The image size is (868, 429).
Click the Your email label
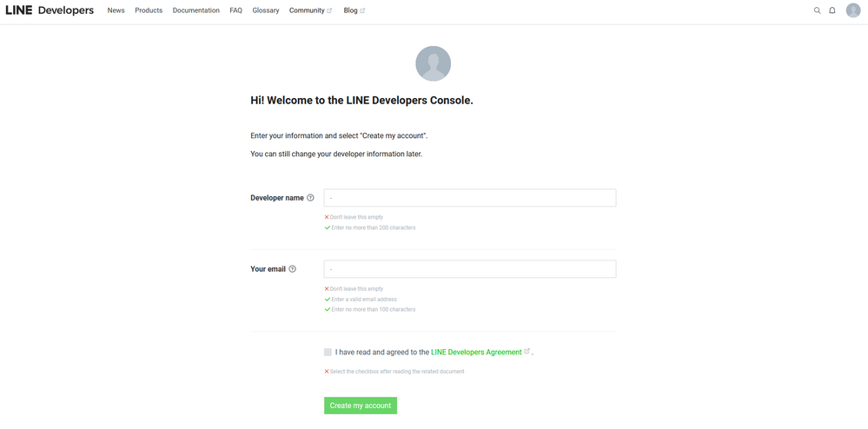coord(268,269)
